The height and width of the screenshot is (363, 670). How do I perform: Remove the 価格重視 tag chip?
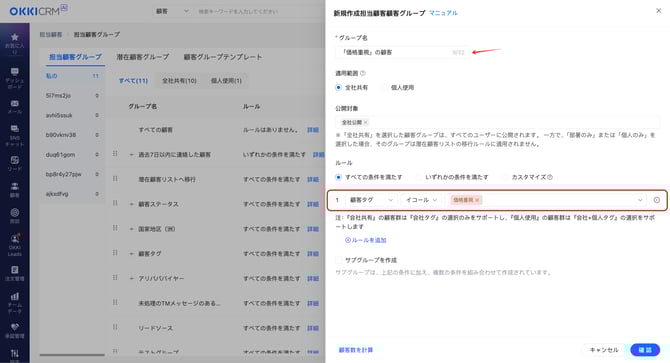pyautogui.click(x=477, y=200)
